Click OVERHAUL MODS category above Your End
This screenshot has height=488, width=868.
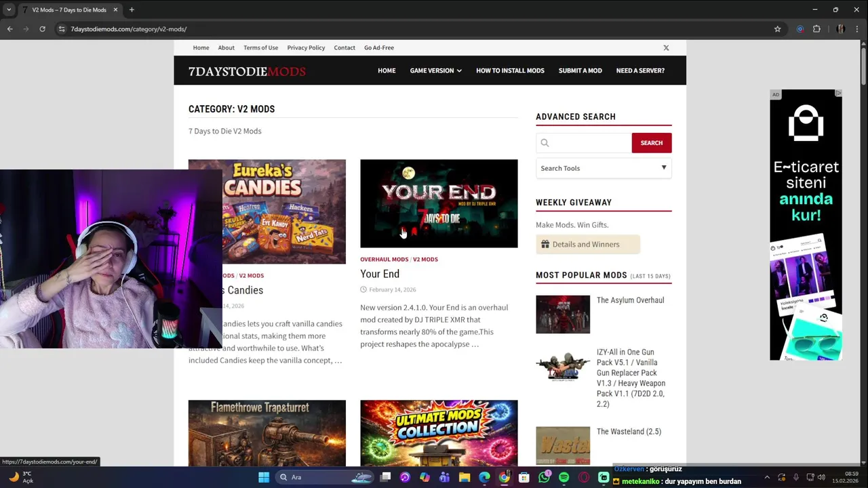(384, 259)
